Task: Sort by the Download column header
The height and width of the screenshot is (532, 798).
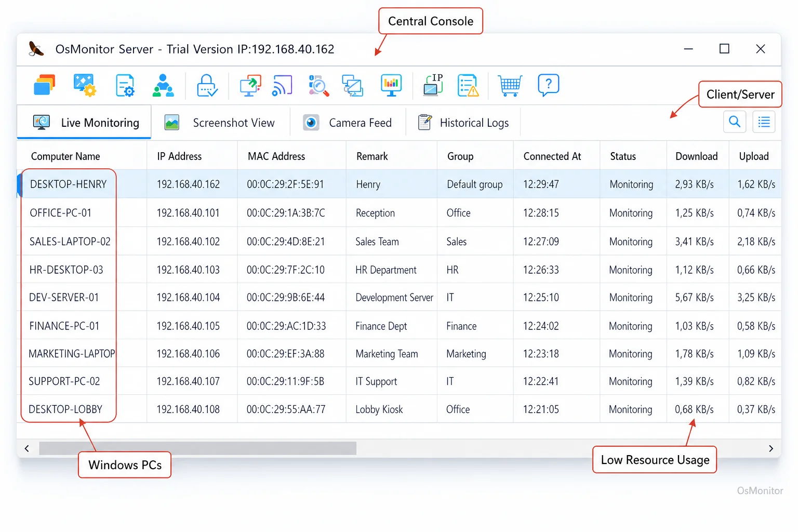Action: [x=697, y=156]
